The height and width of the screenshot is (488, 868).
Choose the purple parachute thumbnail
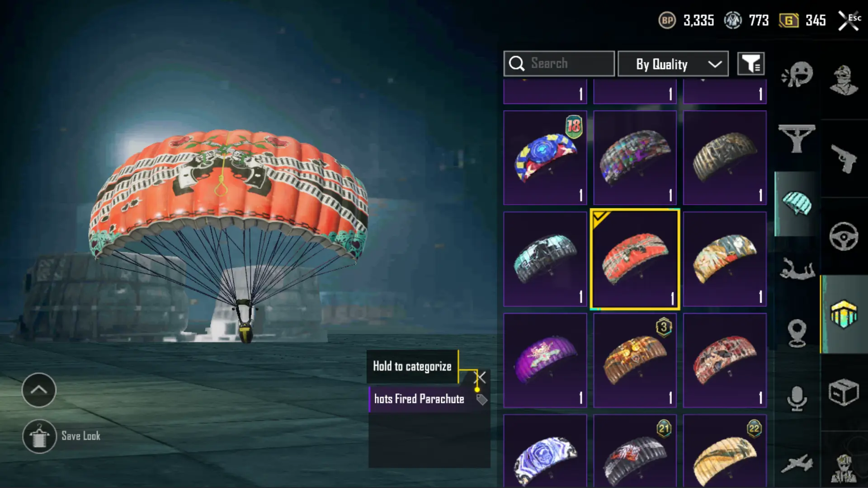click(545, 361)
